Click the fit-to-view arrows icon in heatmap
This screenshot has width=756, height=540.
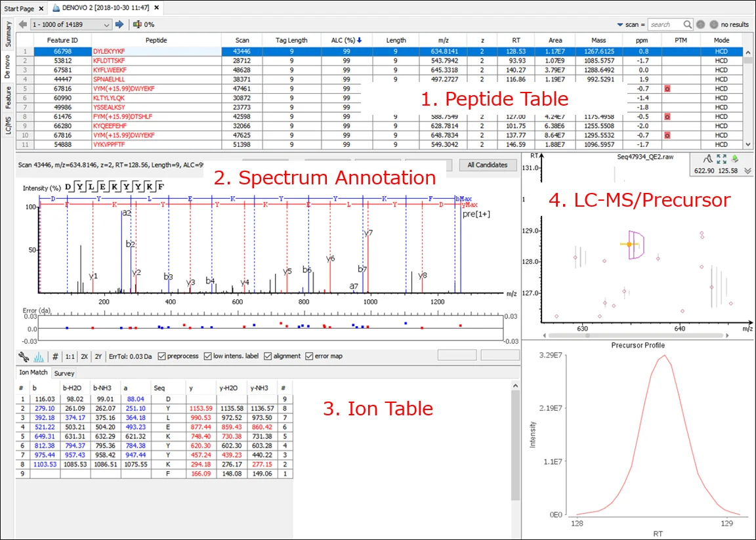[x=721, y=159]
